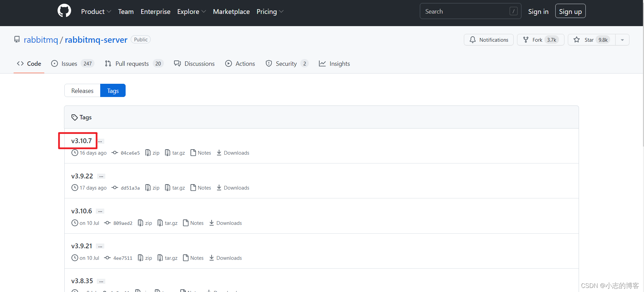Expand the v3.9.22 ellipsis details
Screen dimensions: 644x292
tap(101, 176)
